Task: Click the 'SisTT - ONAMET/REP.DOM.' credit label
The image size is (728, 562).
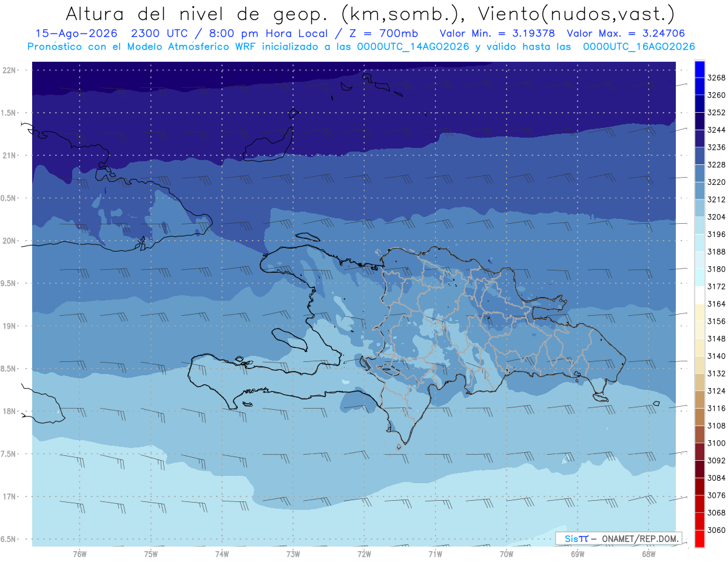Action: point(619,538)
